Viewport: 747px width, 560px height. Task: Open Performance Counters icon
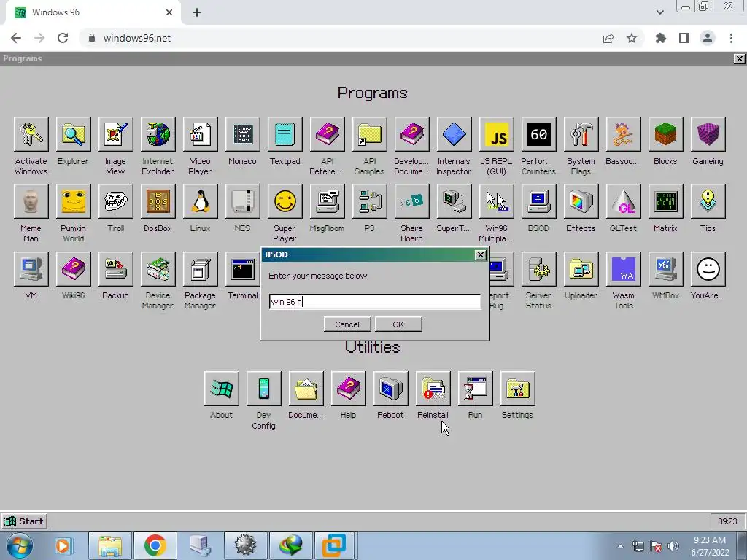[539, 134]
